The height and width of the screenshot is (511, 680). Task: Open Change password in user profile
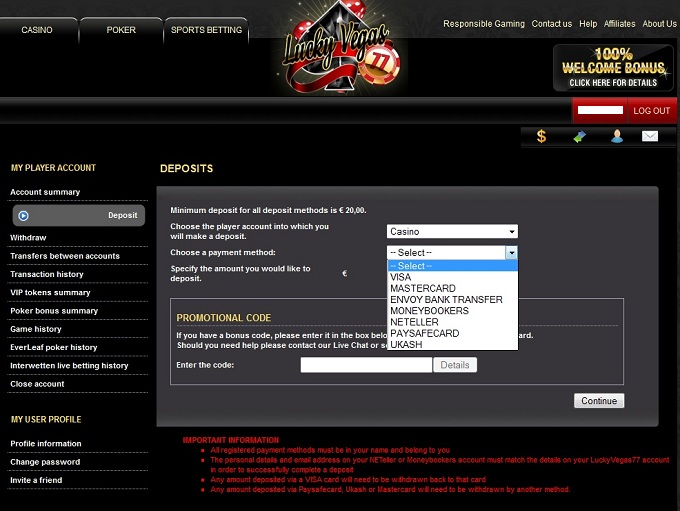(45, 462)
